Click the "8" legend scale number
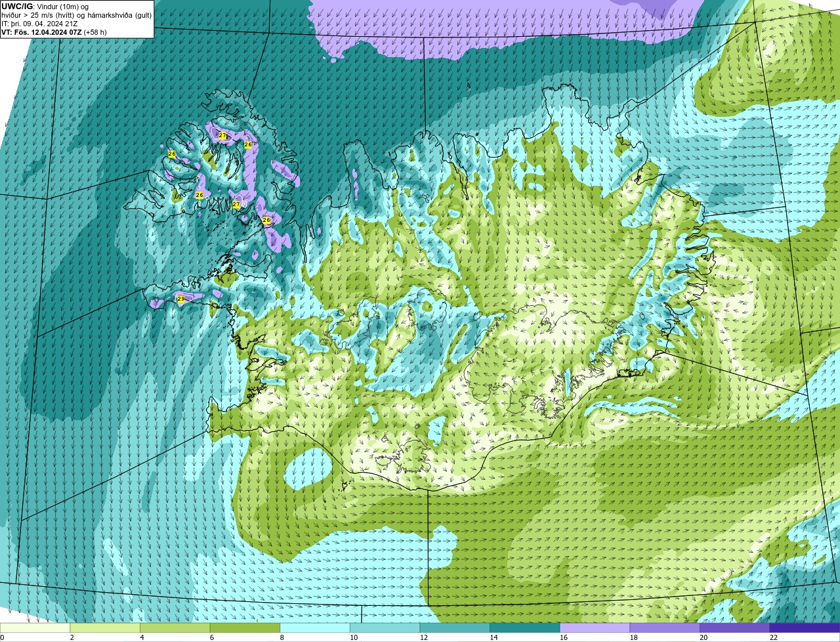Screen dimensions: 840x642 [282, 637]
